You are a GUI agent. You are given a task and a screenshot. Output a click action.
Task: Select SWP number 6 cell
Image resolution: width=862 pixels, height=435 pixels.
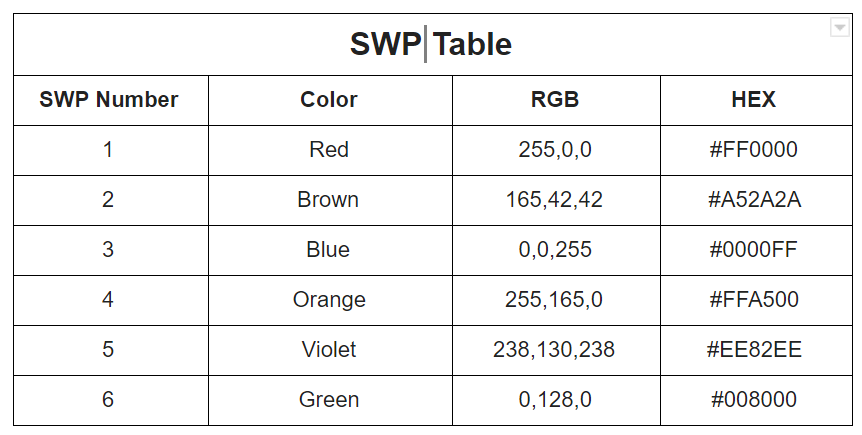point(111,400)
